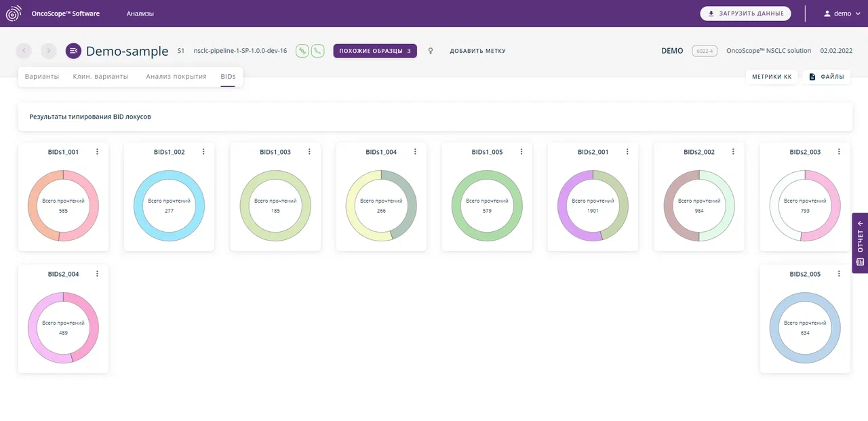Go to next sample arrow

coord(48,51)
